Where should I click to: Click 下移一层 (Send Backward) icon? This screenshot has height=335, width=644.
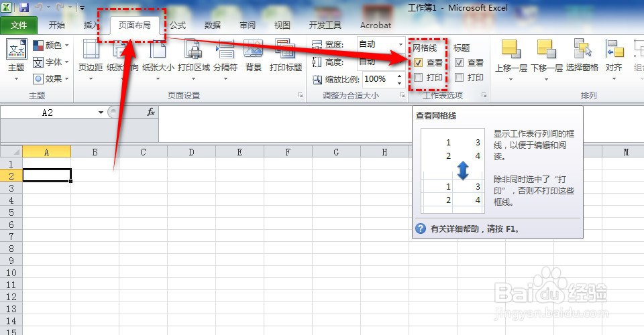[x=547, y=49]
